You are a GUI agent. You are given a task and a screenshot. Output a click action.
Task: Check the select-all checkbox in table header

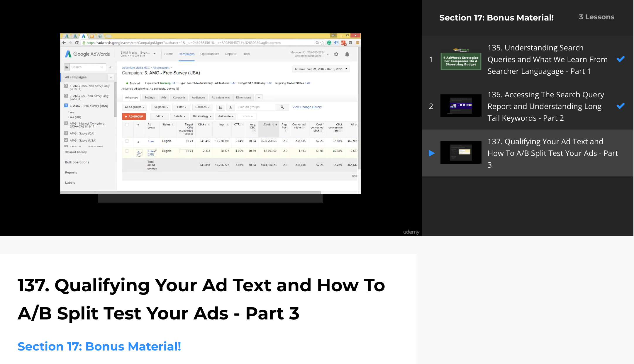pyautogui.click(x=127, y=125)
